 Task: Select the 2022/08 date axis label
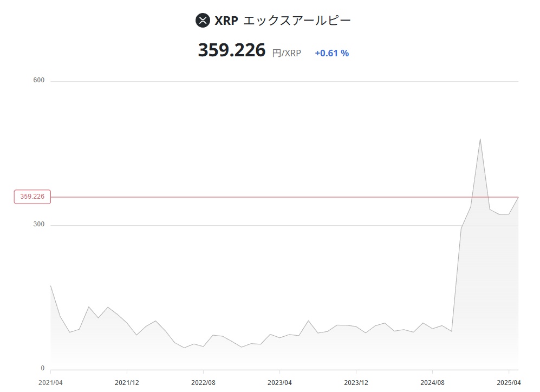203,383
